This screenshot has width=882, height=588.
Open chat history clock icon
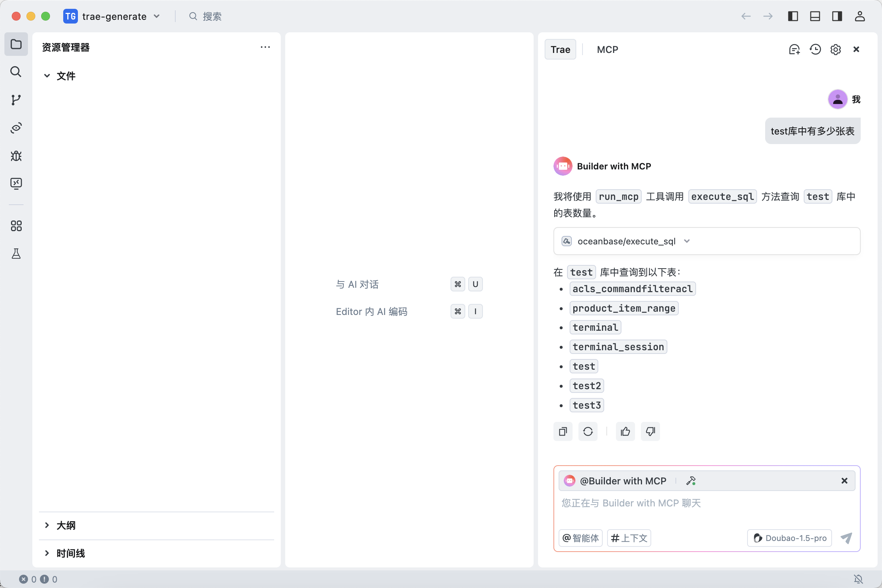click(815, 50)
